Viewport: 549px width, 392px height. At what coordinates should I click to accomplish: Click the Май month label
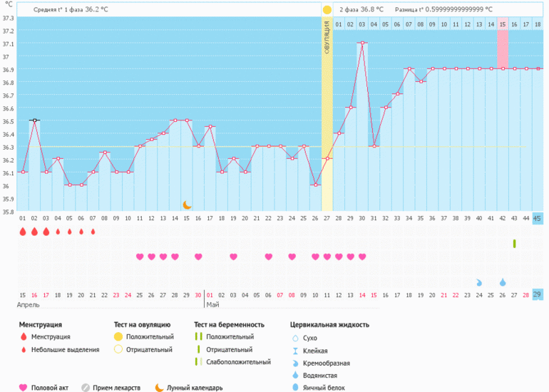212,305
